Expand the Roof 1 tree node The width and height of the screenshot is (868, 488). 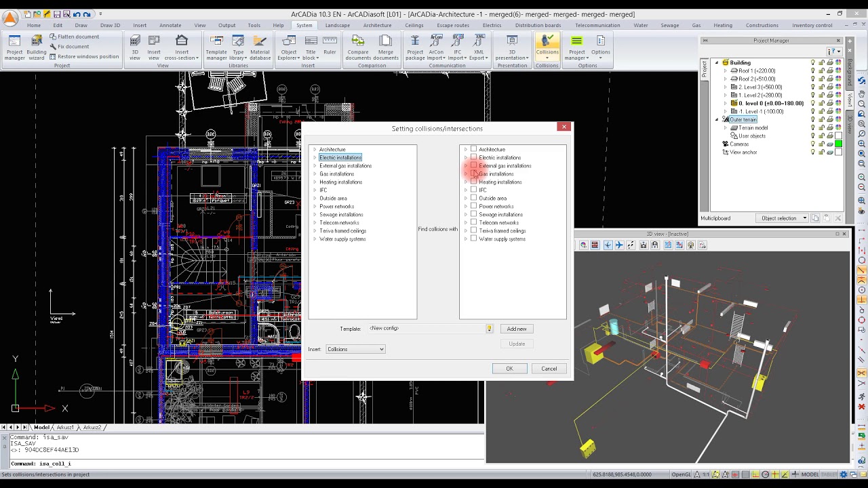tap(725, 70)
